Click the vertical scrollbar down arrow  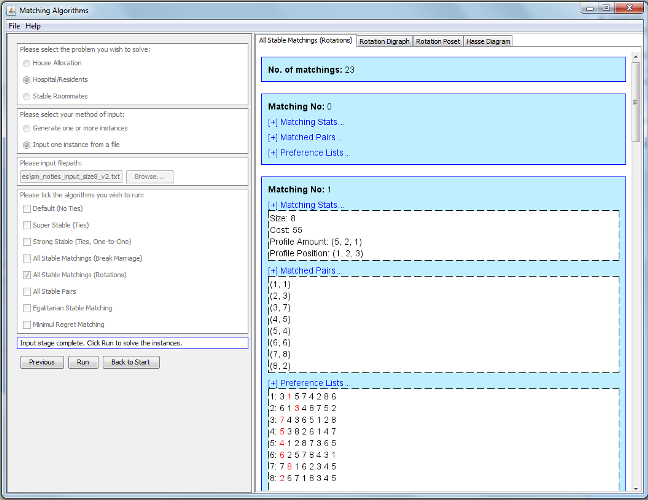[635, 490]
